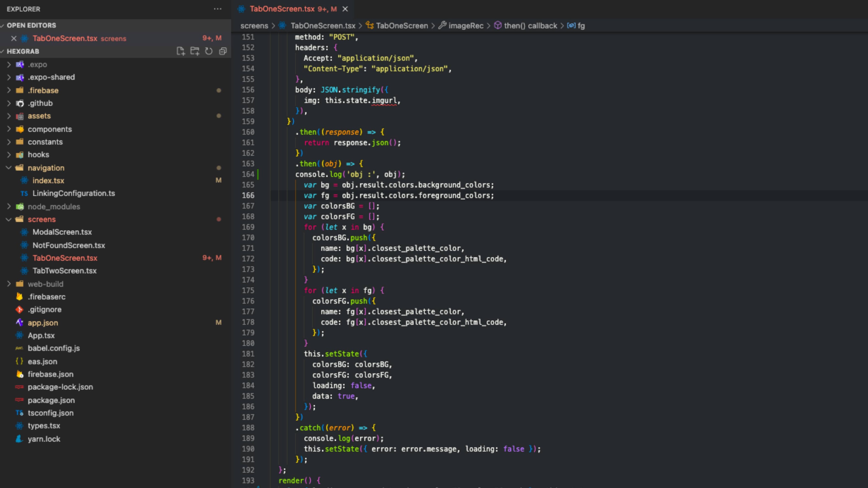Expand the node_modules folder
This screenshot has width=868, height=488.
coord(9,206)
